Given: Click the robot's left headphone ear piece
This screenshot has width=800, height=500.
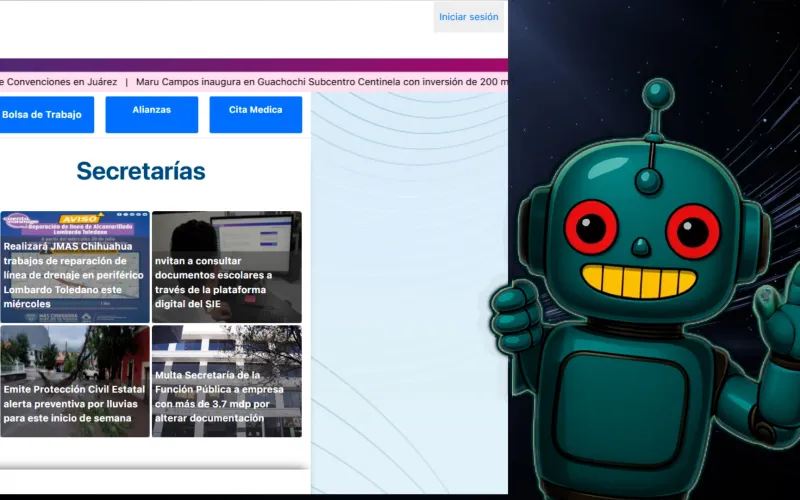Looking at the screenshot, I should (x=528, y=230).
